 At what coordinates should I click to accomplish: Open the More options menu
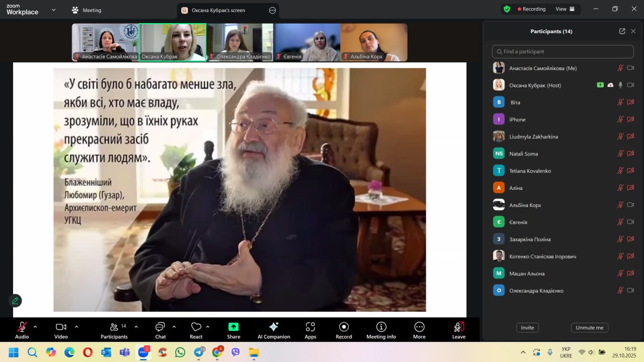click(419, 330)
